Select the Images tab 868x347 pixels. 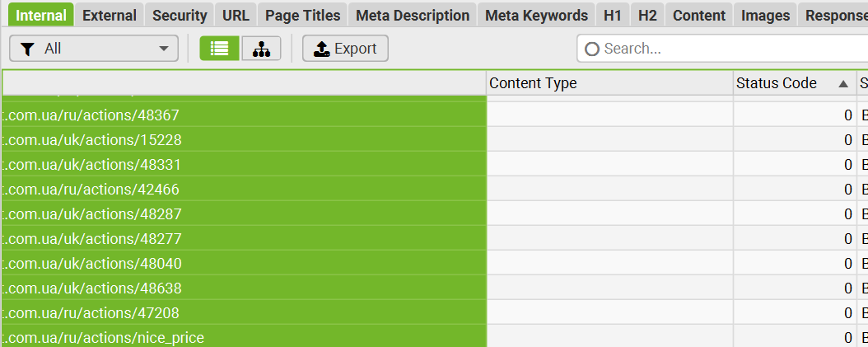click(x=766, y=15)
